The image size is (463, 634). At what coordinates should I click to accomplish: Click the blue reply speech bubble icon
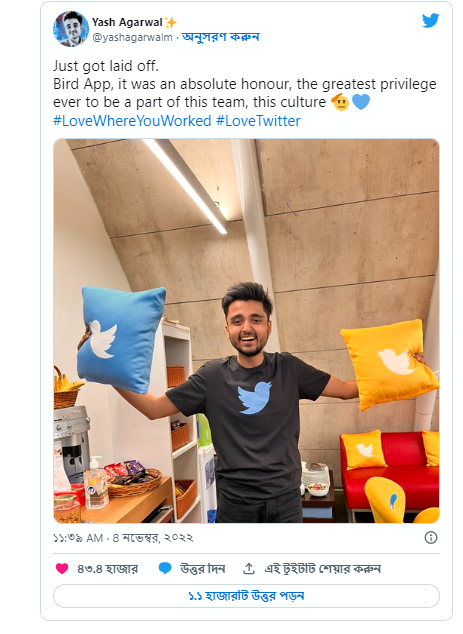pyautogui.click(x=165, y=568)
